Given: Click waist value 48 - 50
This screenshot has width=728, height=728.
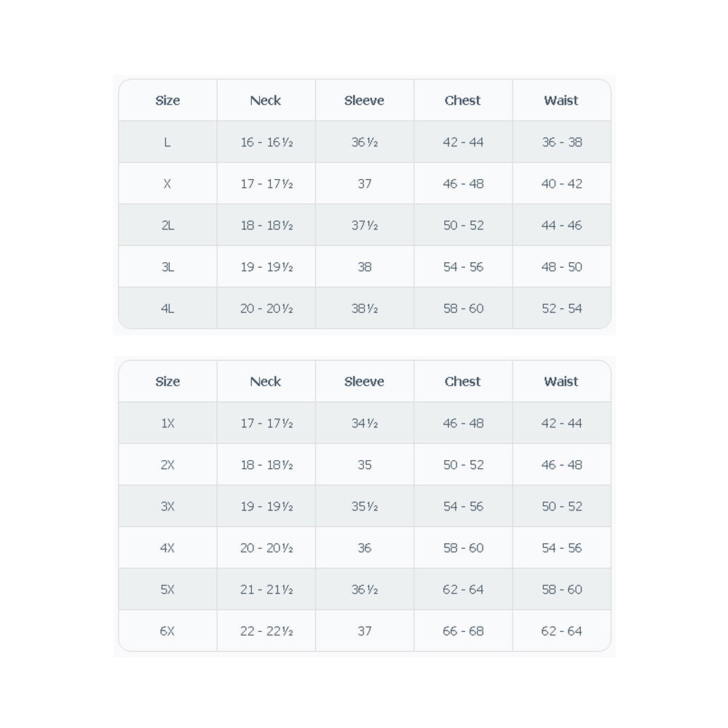Looking at the screenshot, I should tap(562, 267).
